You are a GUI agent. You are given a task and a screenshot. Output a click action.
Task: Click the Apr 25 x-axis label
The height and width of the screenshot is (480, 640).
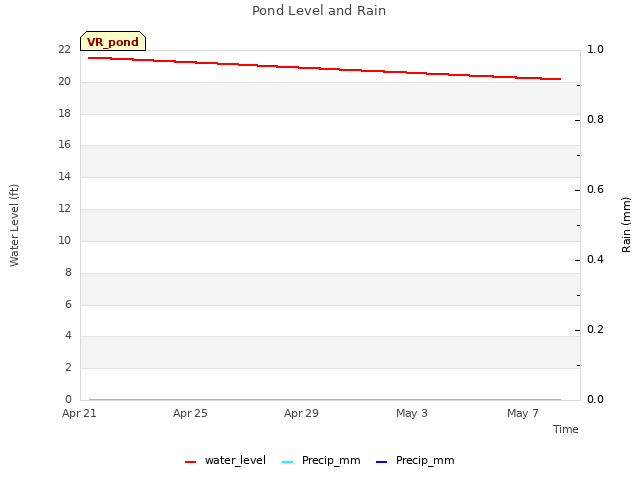click(x=190, y=413)
